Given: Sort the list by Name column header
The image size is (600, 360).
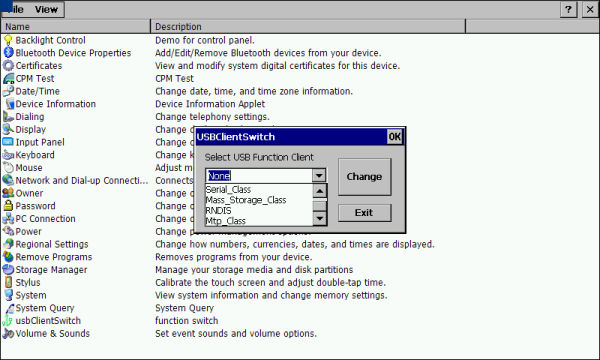Looking at the screenshot, I should click(76, 26).
